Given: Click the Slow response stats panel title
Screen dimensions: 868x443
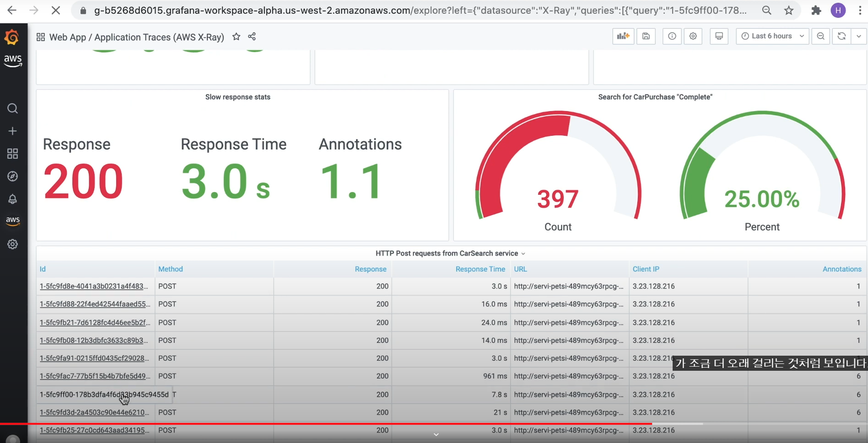Looking at the screenshot, I should [x=237, y=97].
